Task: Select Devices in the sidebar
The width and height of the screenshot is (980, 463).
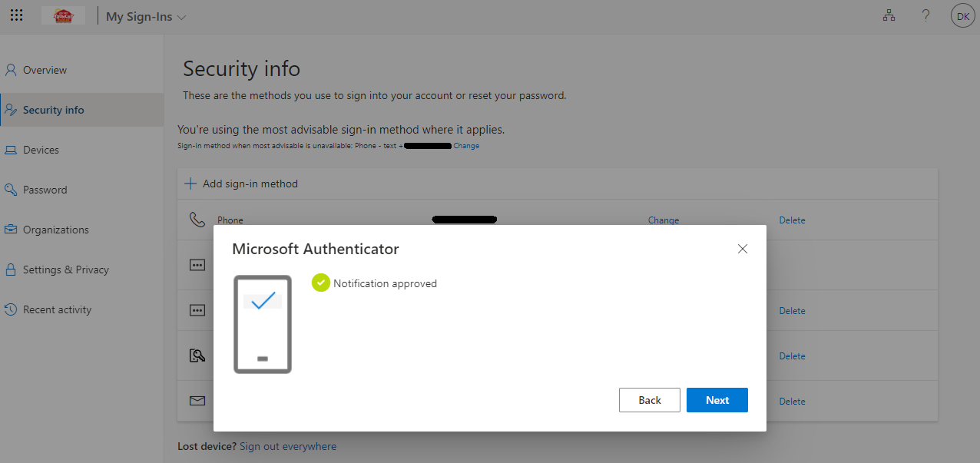Action: [41, 150]
